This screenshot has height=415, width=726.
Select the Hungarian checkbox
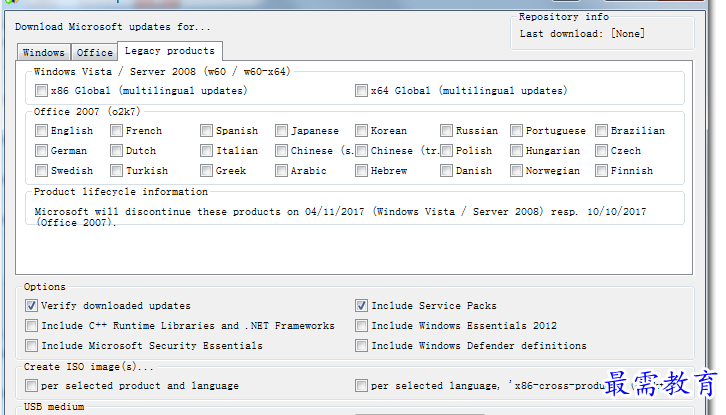click(x=516, y=151)
